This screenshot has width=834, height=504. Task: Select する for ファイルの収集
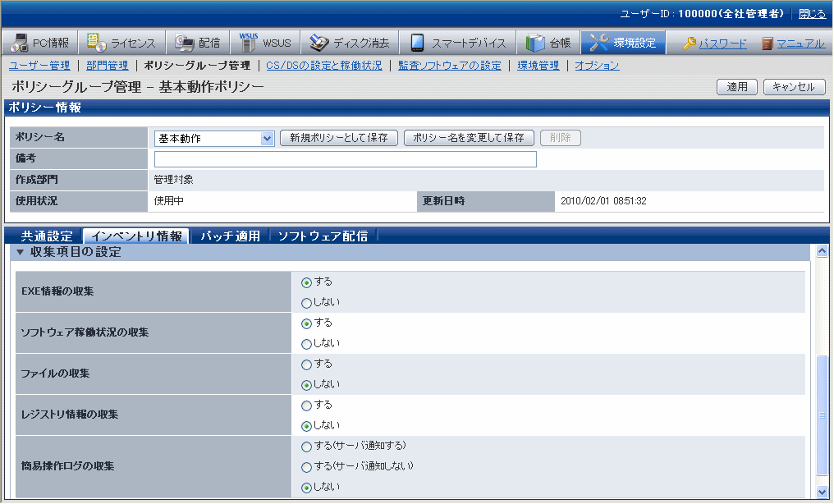[x=307, y=364]
